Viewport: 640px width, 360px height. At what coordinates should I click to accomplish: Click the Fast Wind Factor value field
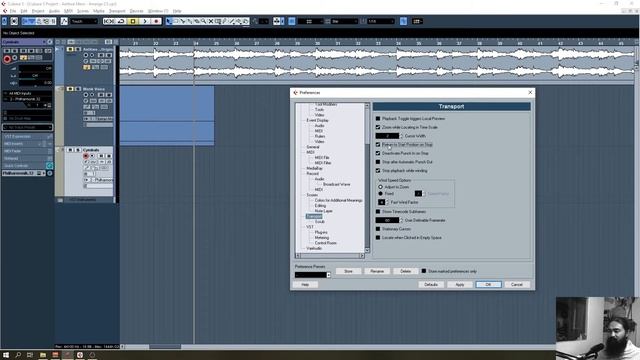click(x=382, y=202)
